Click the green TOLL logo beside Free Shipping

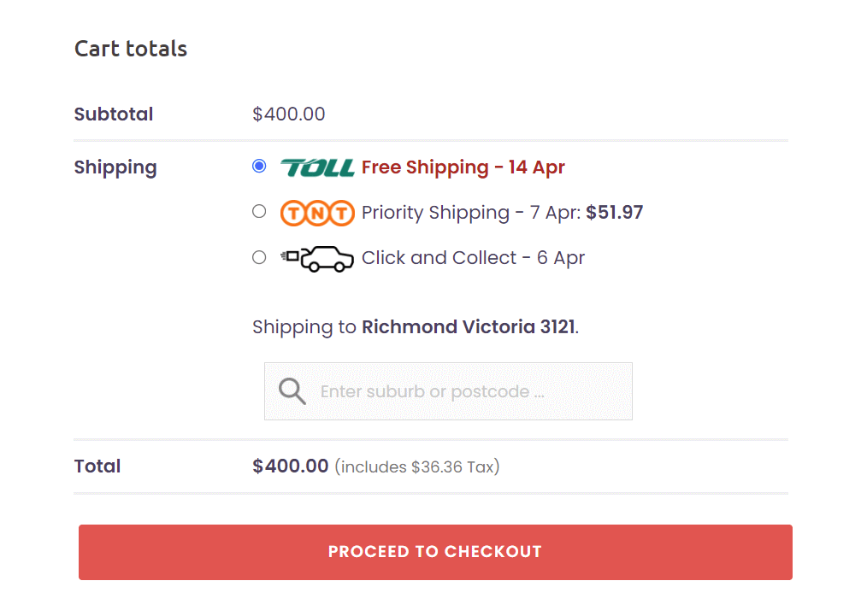[317, 167]
